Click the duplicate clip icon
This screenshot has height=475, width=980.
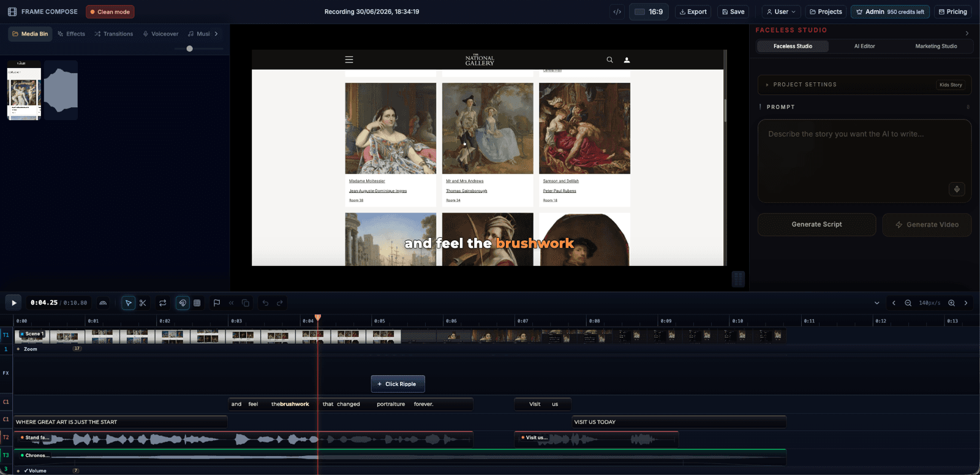click(246, 303)
